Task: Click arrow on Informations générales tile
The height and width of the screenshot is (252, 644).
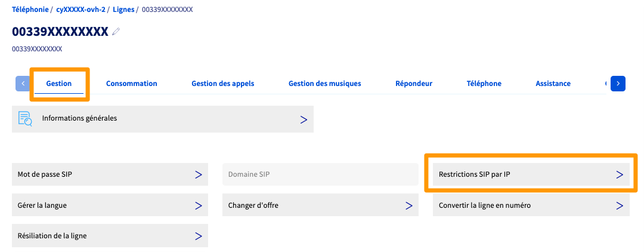Action: [x=304, y=119]
